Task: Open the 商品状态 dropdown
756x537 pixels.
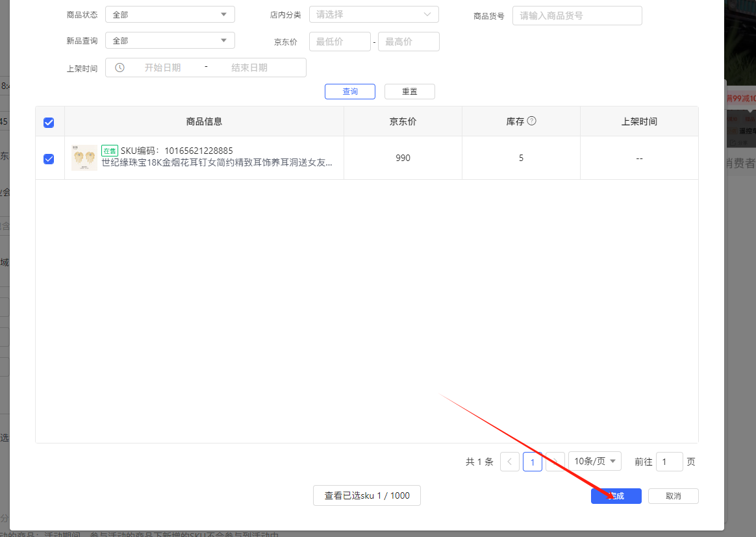Action: tap(170, 14)
